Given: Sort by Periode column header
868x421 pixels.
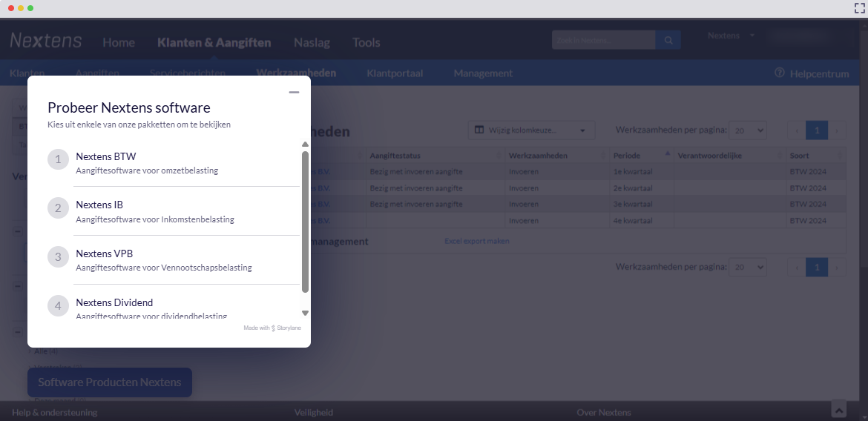Looking at the screenshot, I should (642, 156).
